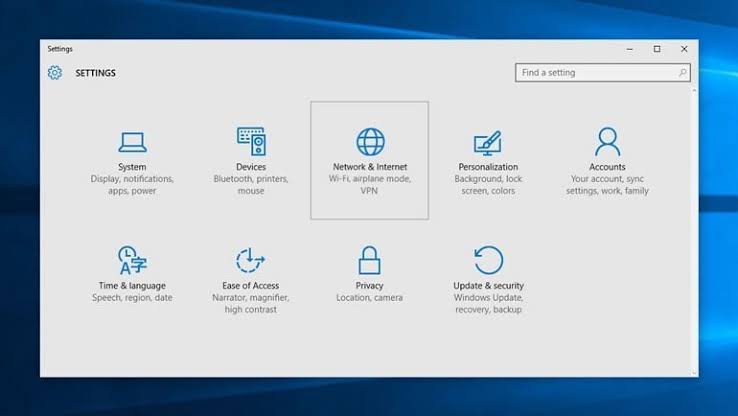Click 'Narrator, magnifier, high contrast' description
Image resolution: width=738 pixels, height=416 pixels.
pos(250,304)
